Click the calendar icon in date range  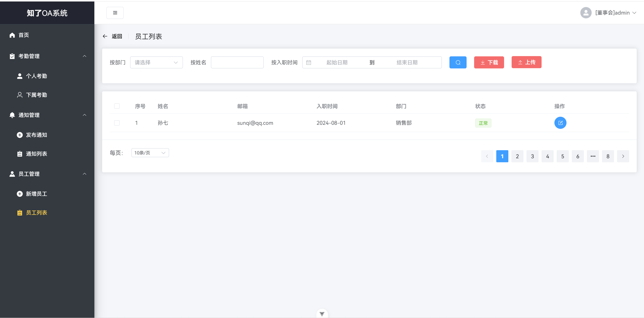(309, 63)
